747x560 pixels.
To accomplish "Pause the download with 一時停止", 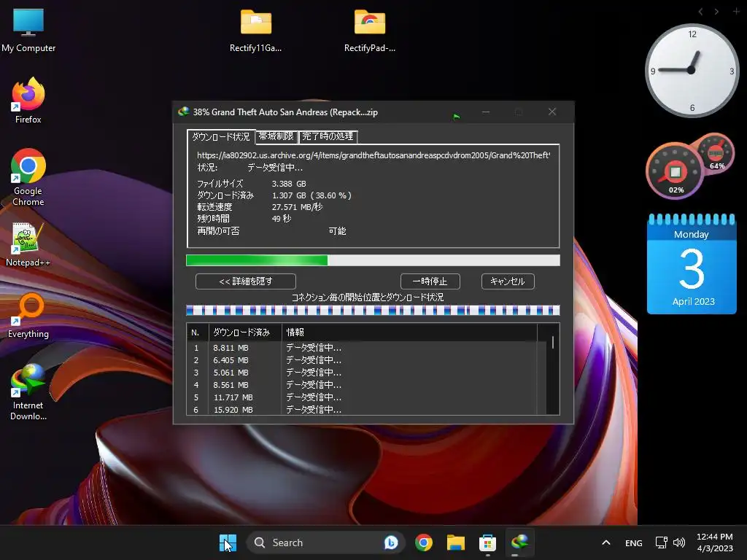I will click(x=430, y=281).
